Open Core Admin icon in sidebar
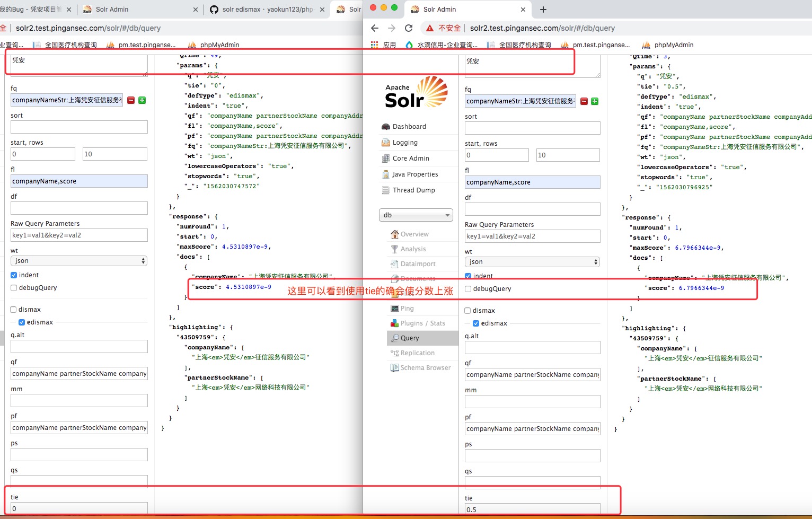Viewport: 812px width, 519px height. [386, 159]
